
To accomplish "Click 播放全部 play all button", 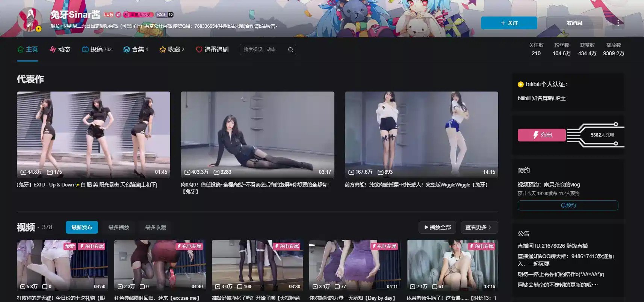I will 437,227.
